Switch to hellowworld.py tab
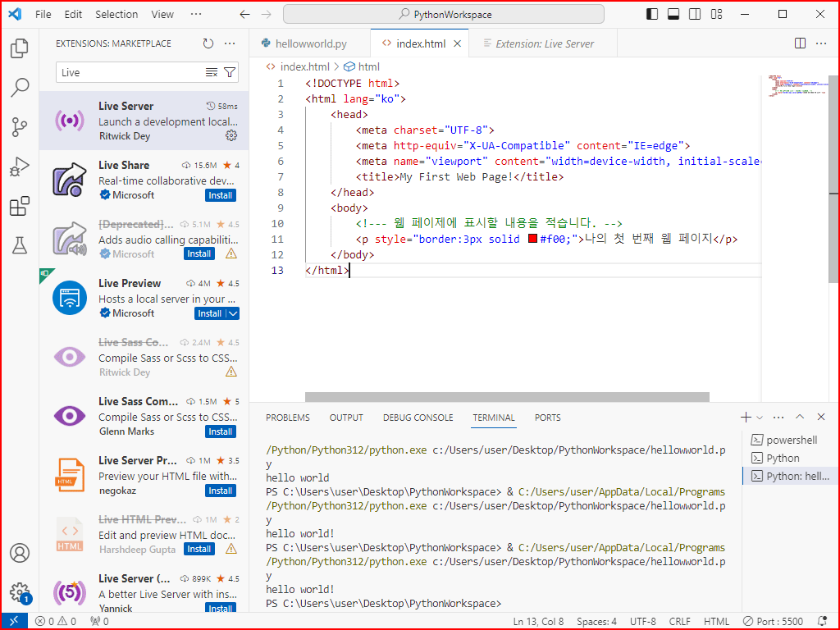The width and height of the screenshot is (840, 630). (309, 43)
